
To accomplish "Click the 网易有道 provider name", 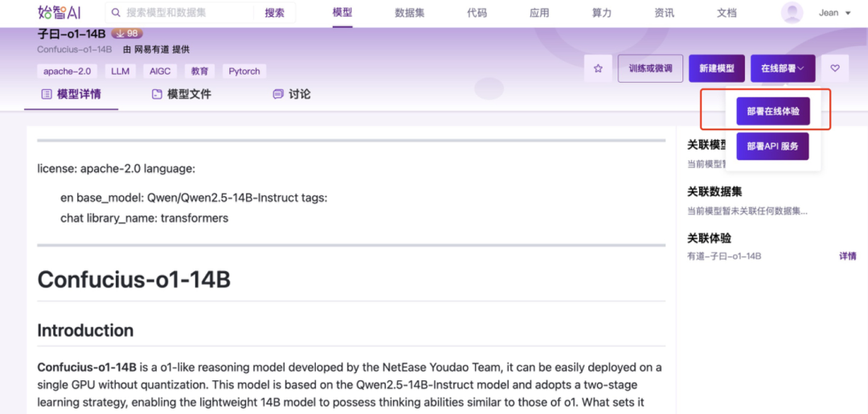I will [x=152, y=49].
